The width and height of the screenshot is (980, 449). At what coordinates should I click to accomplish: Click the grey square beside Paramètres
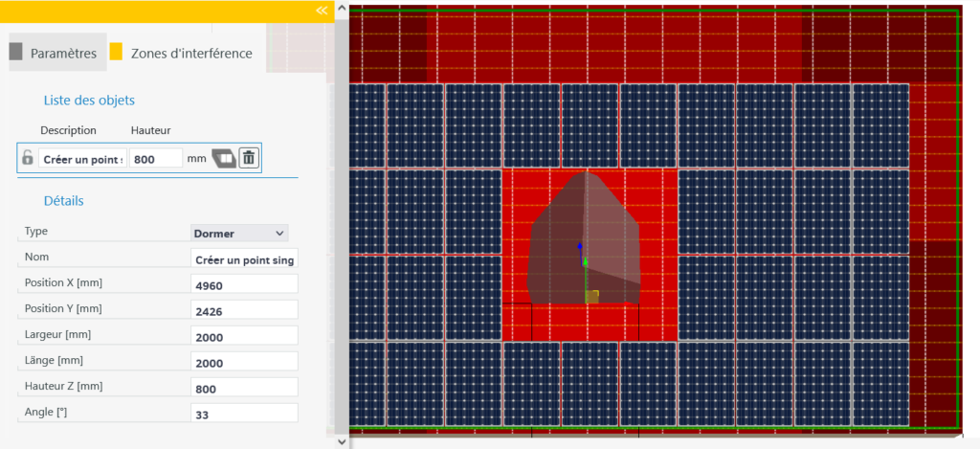[x=15, y=53]
